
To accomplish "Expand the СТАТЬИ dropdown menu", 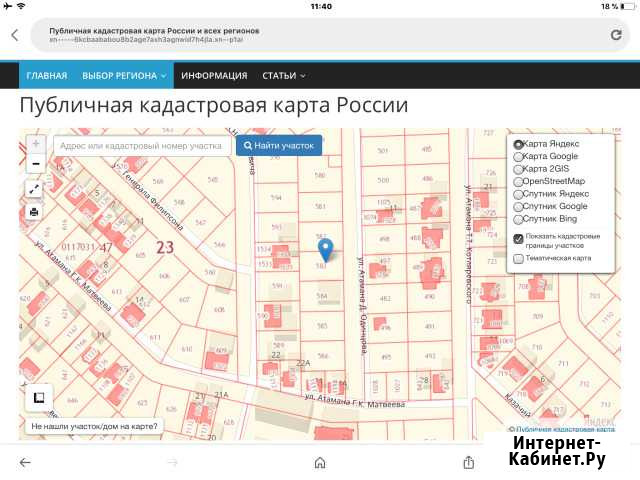I will pos(284,76).
